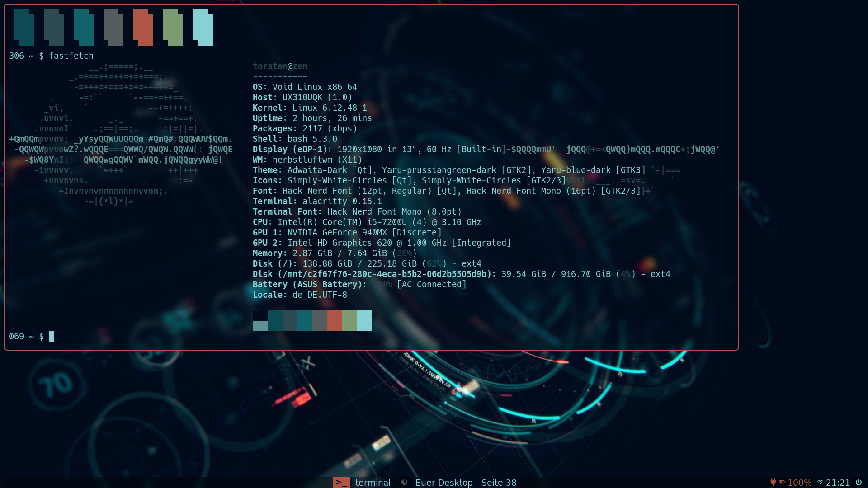The image size is (868, 488).
Task: Click the power button icon in panel
Action: coord(859,482)
